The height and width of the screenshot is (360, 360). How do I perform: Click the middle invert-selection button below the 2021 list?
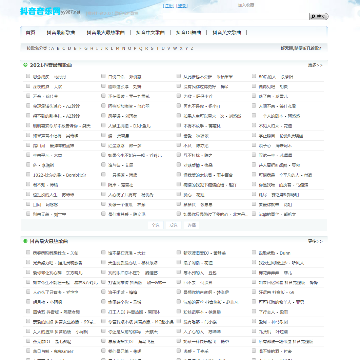point(173,225)
